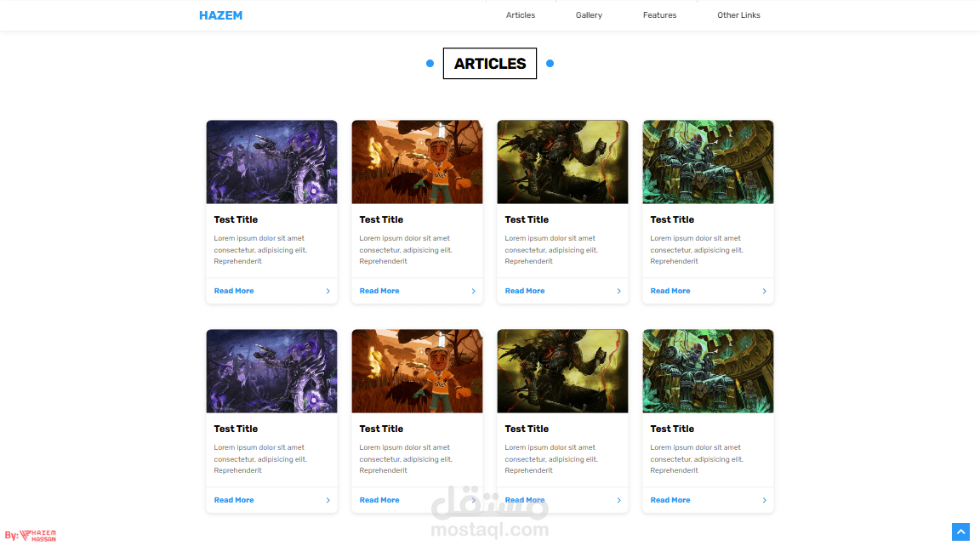Select Test Title on bottom-row purple card
The height and width of the screenshot is (551, 980).
tap(236, 429)
